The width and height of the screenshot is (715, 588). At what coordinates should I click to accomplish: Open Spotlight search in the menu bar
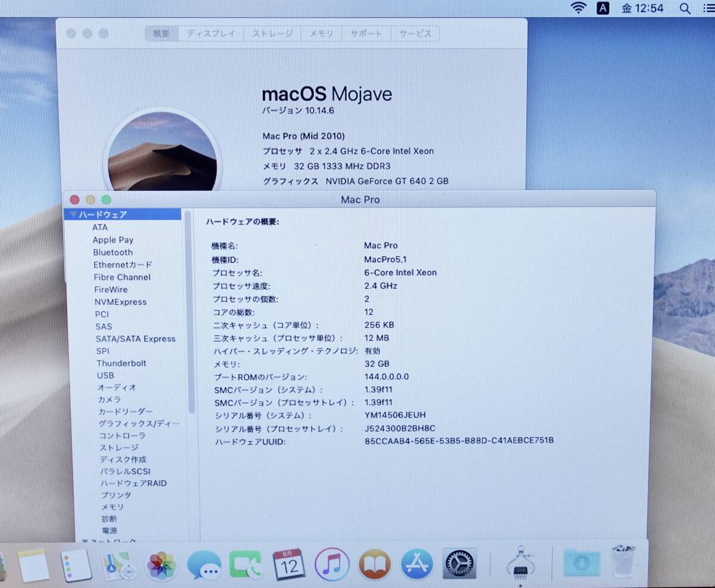(684, 8)
